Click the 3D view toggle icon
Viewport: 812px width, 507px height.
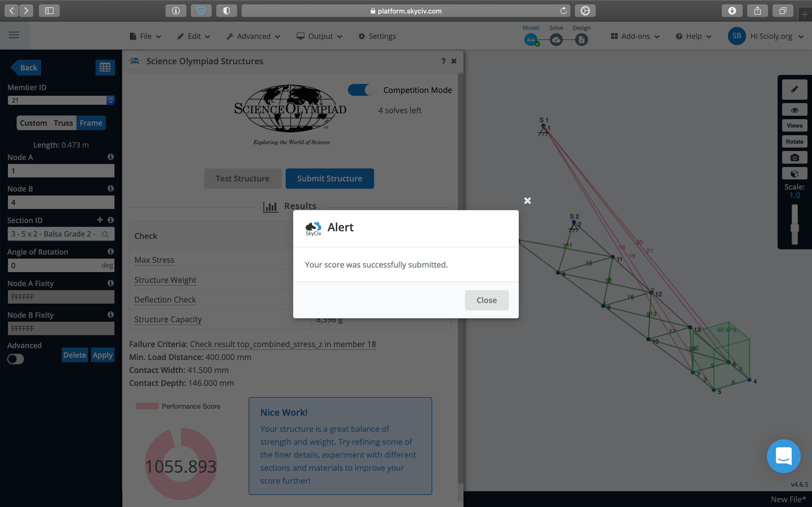(x=795, y=175)
